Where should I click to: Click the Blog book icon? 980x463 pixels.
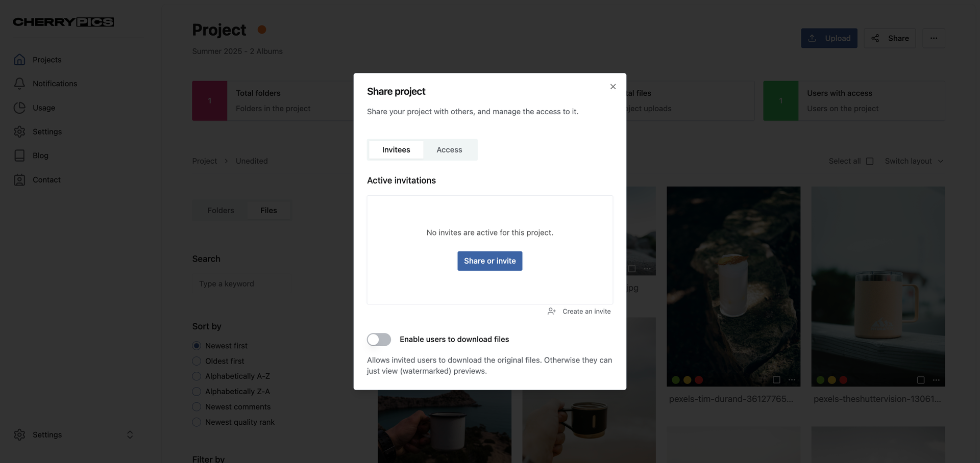[x=19, y=156]
